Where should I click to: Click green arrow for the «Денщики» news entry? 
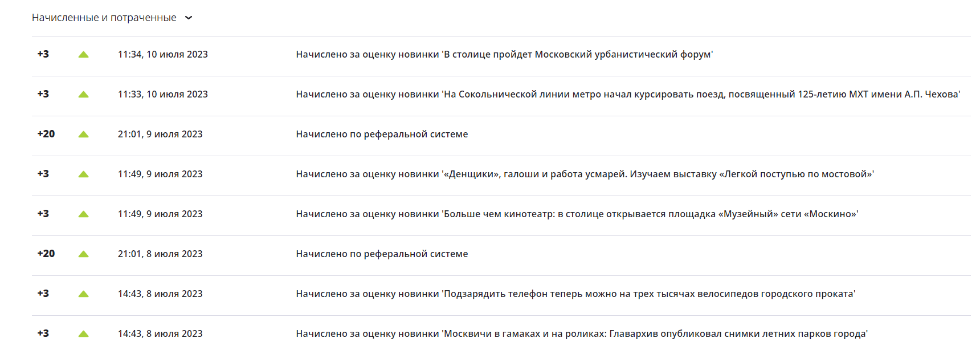point(83,174)
